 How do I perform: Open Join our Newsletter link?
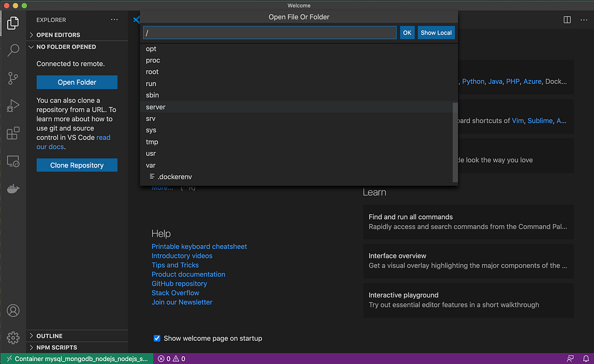[x=182, y=302]
